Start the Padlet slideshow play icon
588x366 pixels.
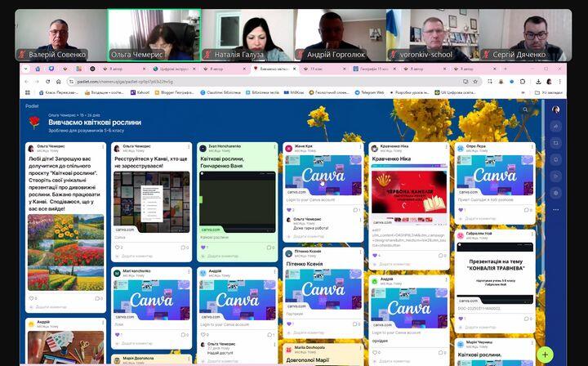(556, 176)
